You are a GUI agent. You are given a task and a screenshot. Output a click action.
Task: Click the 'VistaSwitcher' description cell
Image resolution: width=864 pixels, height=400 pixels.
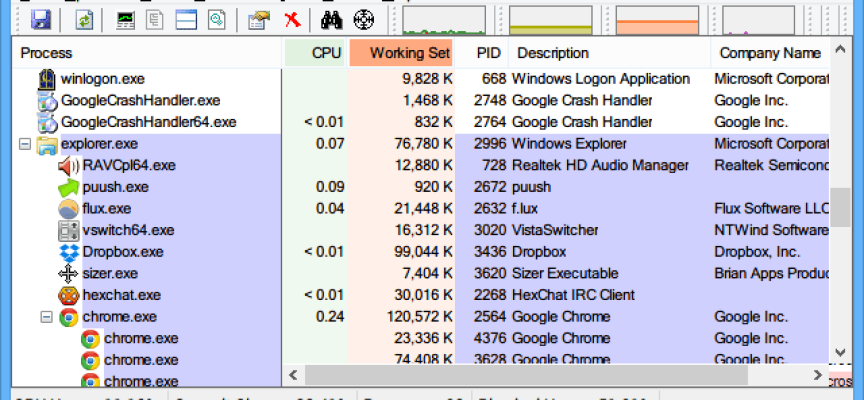[555, 230]
